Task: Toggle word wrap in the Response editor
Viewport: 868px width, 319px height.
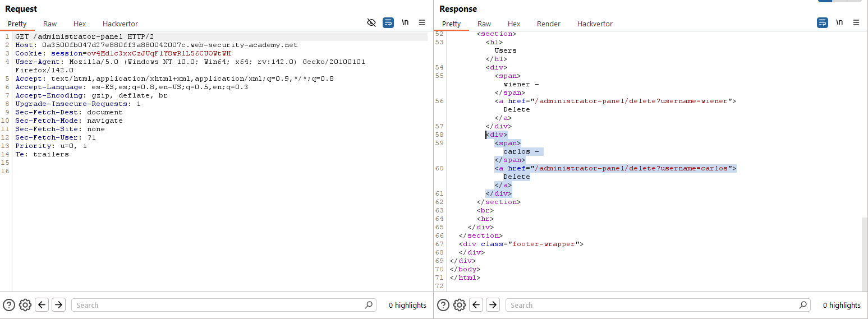Action: click(823, 23)
